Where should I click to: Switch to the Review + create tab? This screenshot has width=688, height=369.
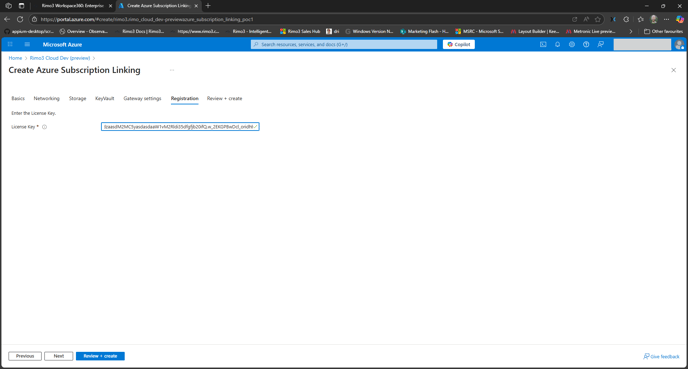[x=224, y=98]
